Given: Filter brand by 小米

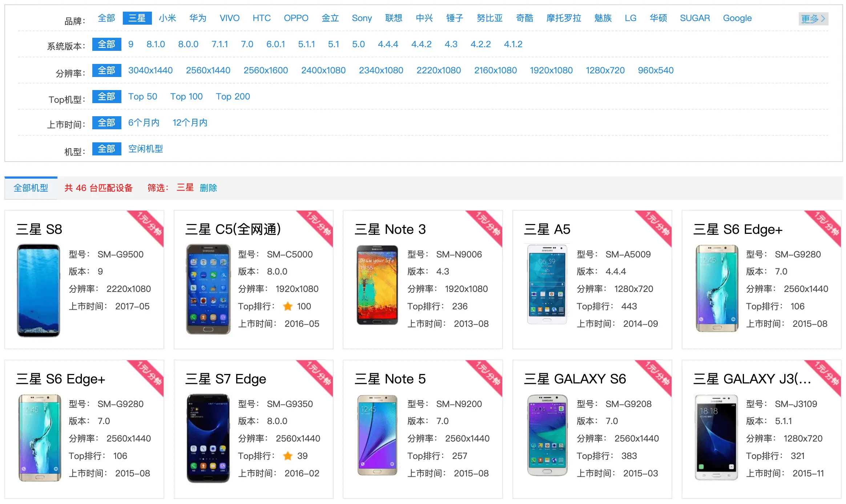Looking at the screenshot, I should tap(167, 18).
